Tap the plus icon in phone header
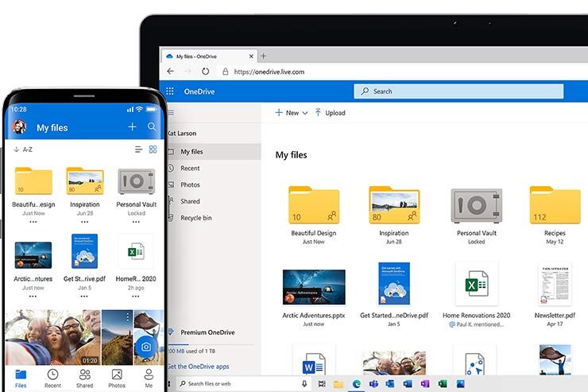Screen dimensions: 588x392 pyautogui.click(x=132, y=127)
